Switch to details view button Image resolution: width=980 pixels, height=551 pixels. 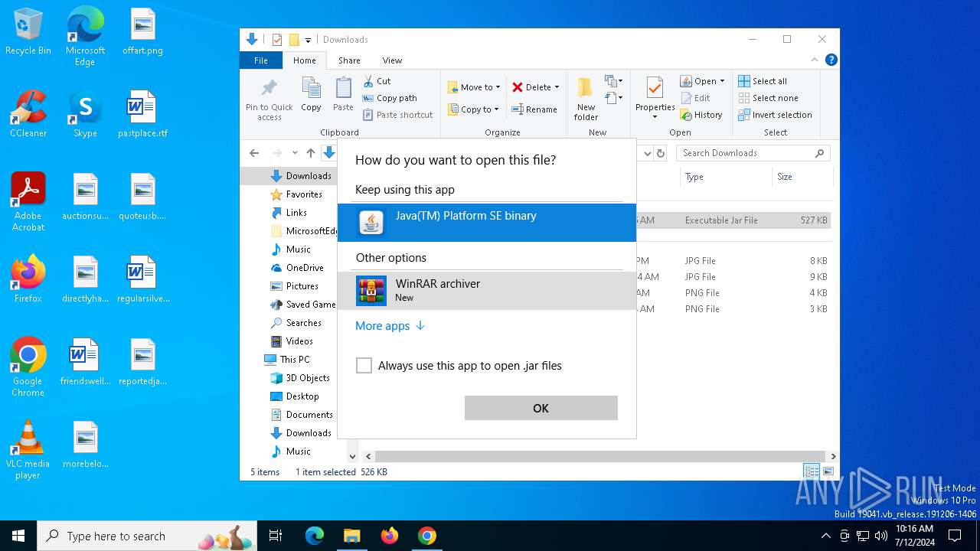coord(812,471)
